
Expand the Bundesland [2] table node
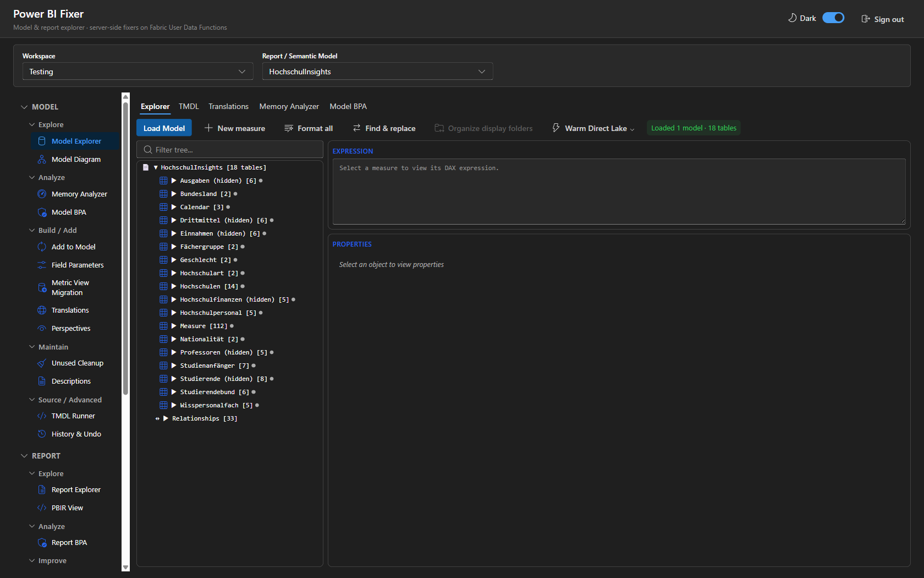click(x=174, y=194)
